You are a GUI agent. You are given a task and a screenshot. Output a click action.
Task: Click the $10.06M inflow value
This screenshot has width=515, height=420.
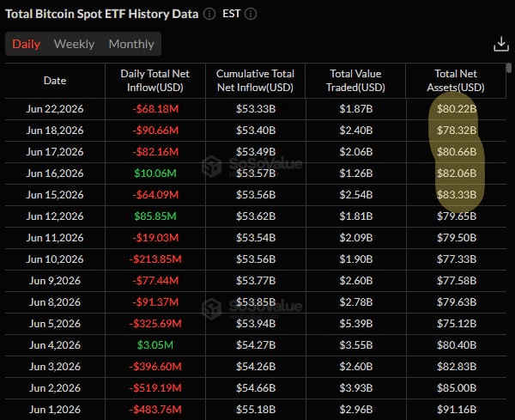point(155,173)
